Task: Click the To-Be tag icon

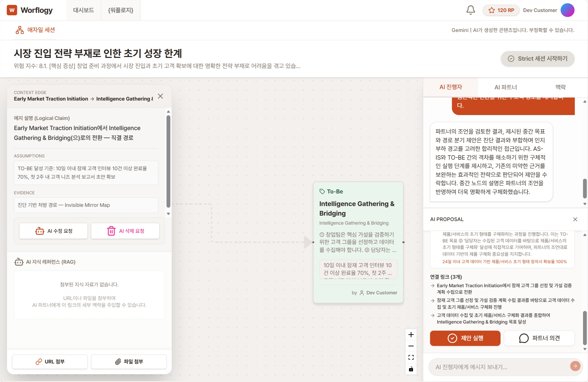Action: (x=322, y=192)
